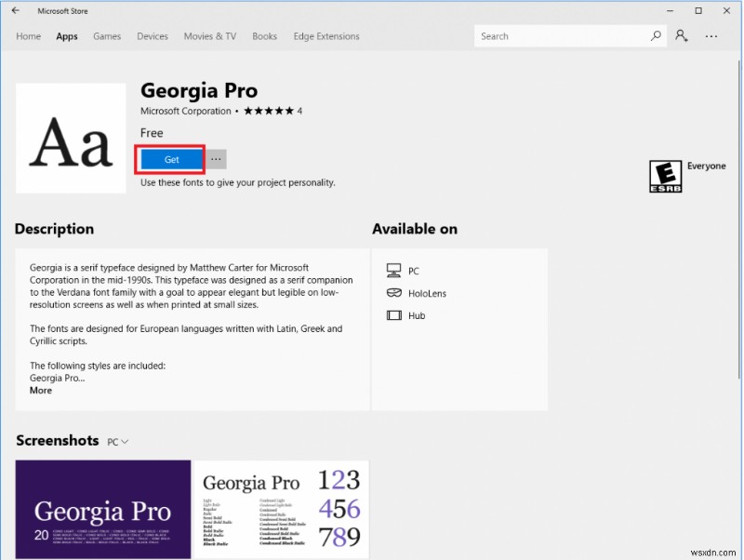
Task: Open more options next to Get button
Action: (x=216, y=159)
